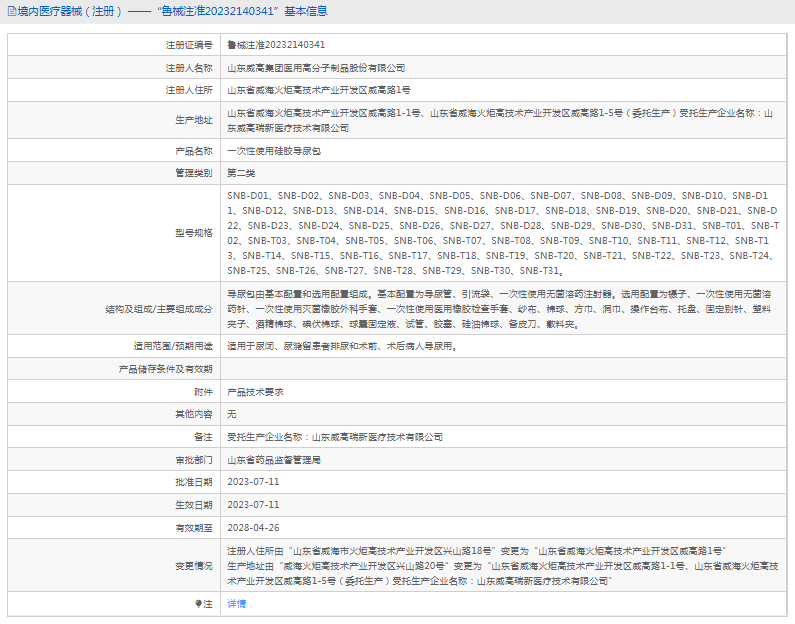Select registration number 鲁械注准20232140341 value
This screenshot has width=795, height=624.
(276, 45)
